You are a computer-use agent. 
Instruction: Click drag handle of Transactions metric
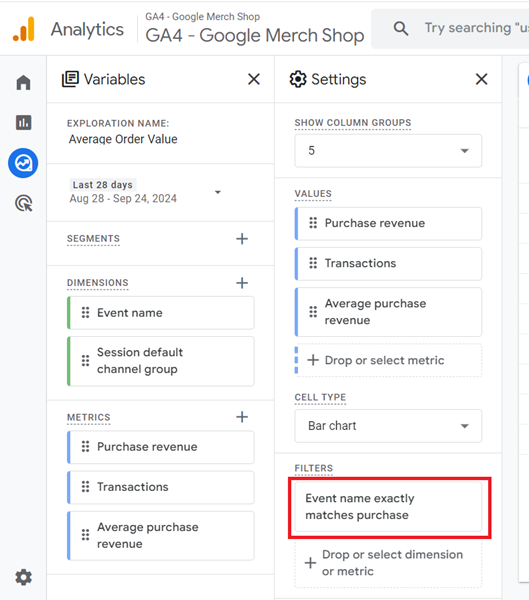pyautogui.click(x=85, y=487)
